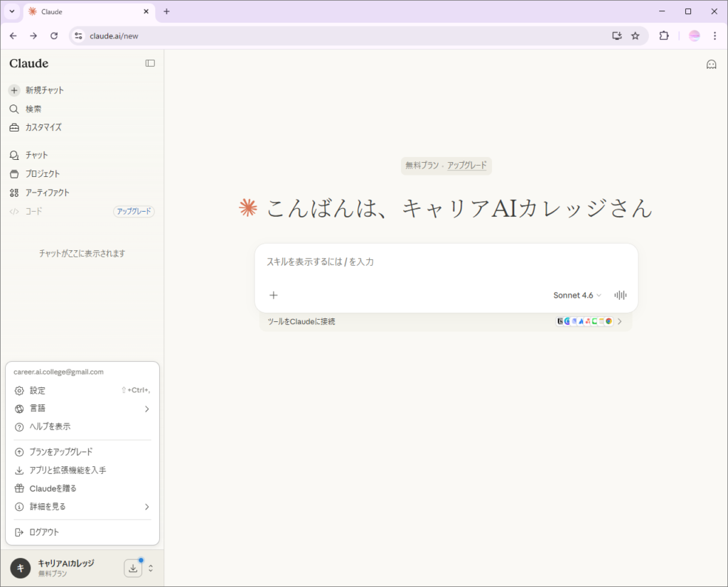Click the plus attachment icon in prompt box
The height and width of the screenshot is (587, 728).
[x=274, y=296]
